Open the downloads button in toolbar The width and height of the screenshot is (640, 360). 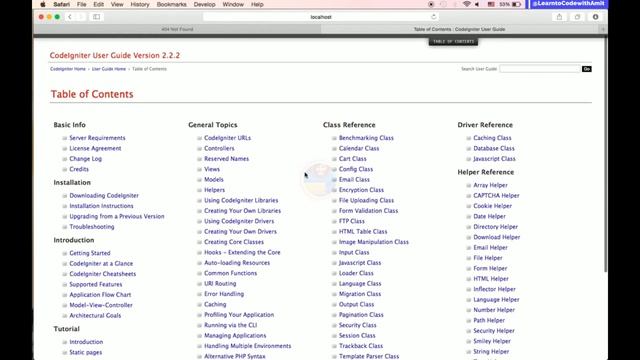tap(596, 17)
